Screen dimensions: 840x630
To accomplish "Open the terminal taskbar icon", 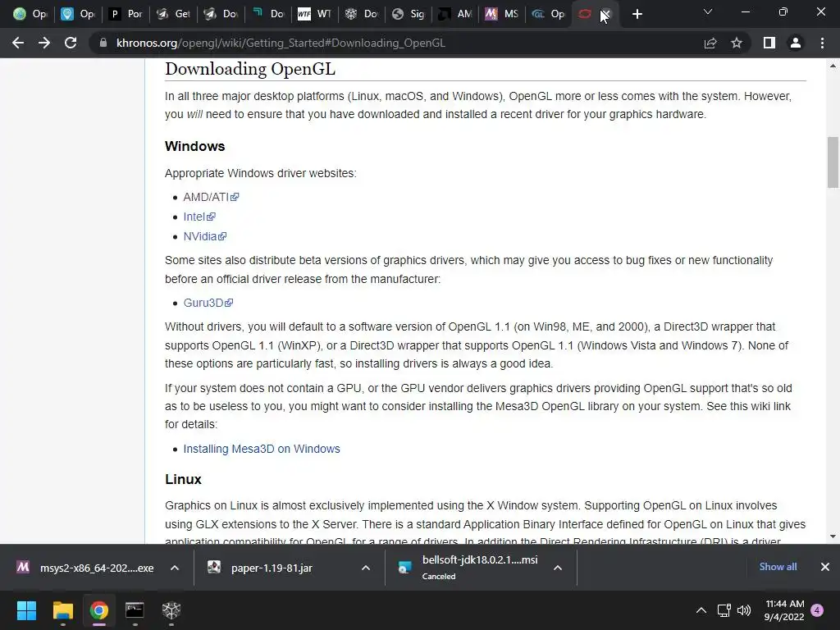I will click(135, 610).
